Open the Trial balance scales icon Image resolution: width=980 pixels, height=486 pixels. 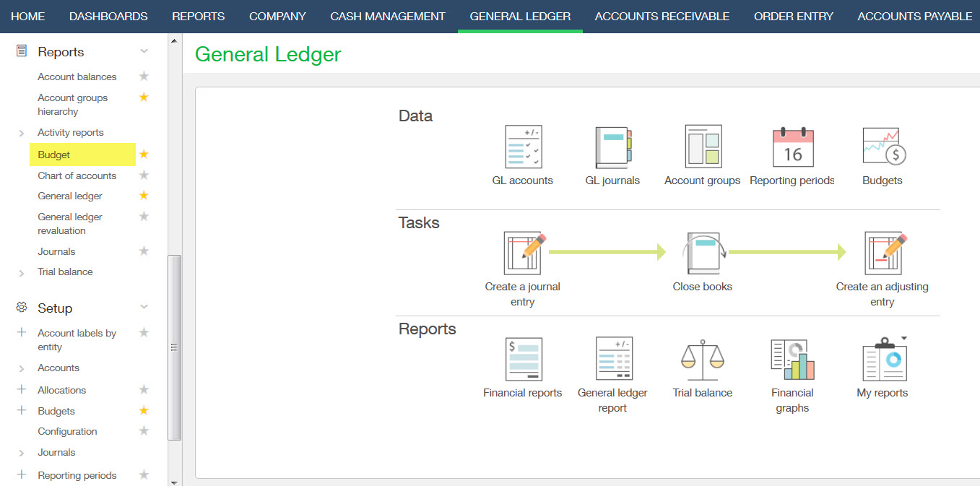click(703, 360)
